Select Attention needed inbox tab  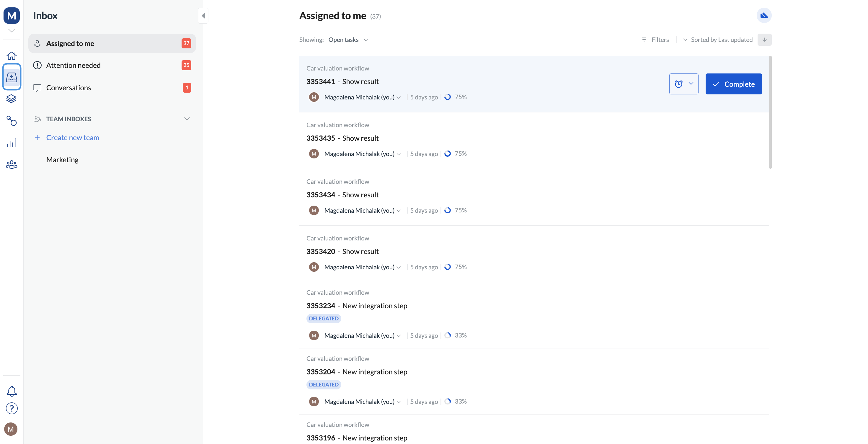point(73,65)
